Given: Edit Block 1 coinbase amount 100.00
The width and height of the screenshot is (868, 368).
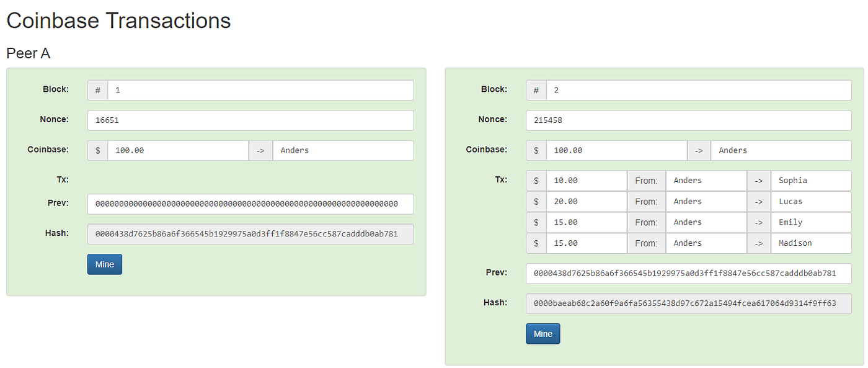Looking at the screenshot, I should (179, 150).
